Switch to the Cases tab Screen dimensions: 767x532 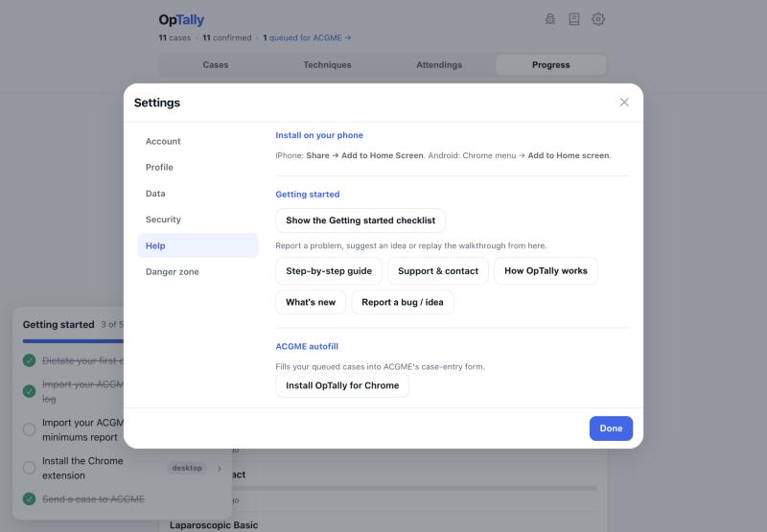216,65
